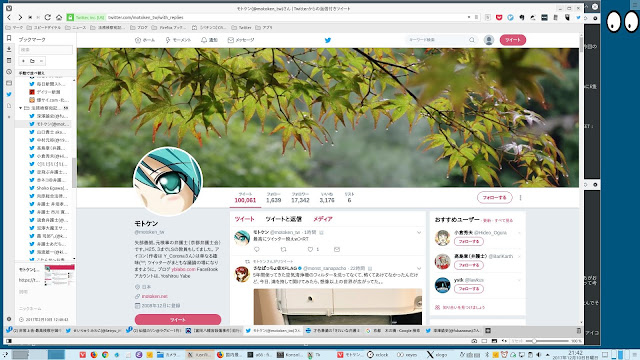640x360 pixels.
Task: Switch to the Google search browser tab
Action: click(393, 331)
